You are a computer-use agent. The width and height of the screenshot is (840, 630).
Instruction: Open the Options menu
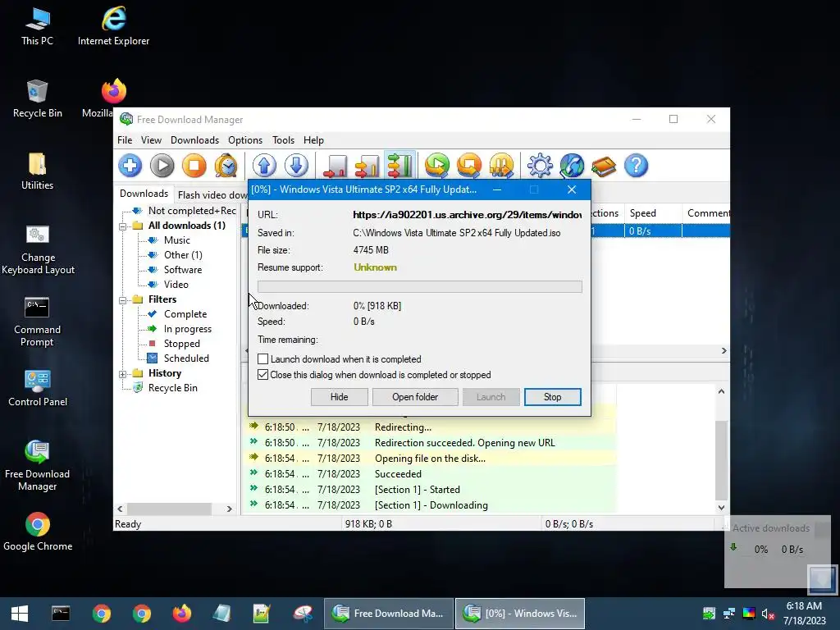[x=244, y=139]
